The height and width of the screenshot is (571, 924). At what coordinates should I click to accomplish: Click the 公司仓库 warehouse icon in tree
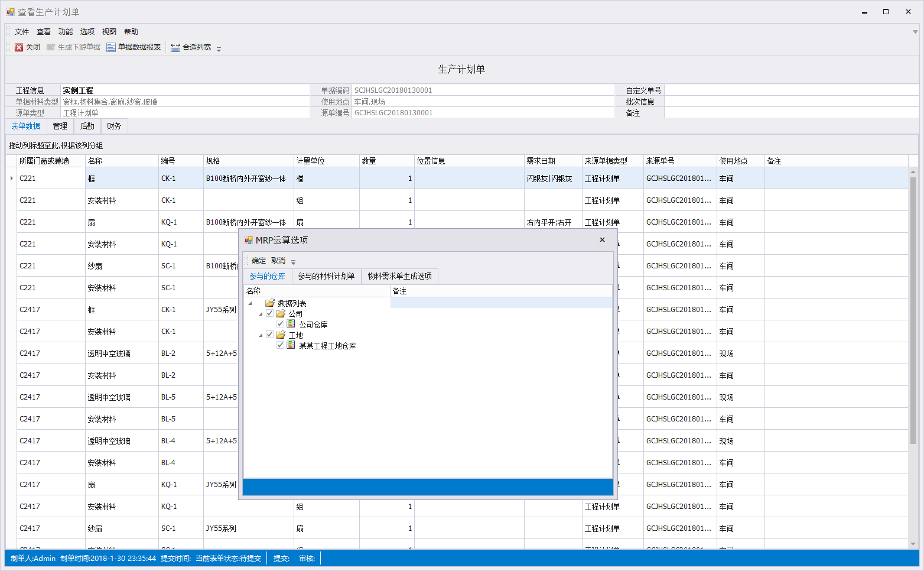pyautogui.click(x=291, y=324)
